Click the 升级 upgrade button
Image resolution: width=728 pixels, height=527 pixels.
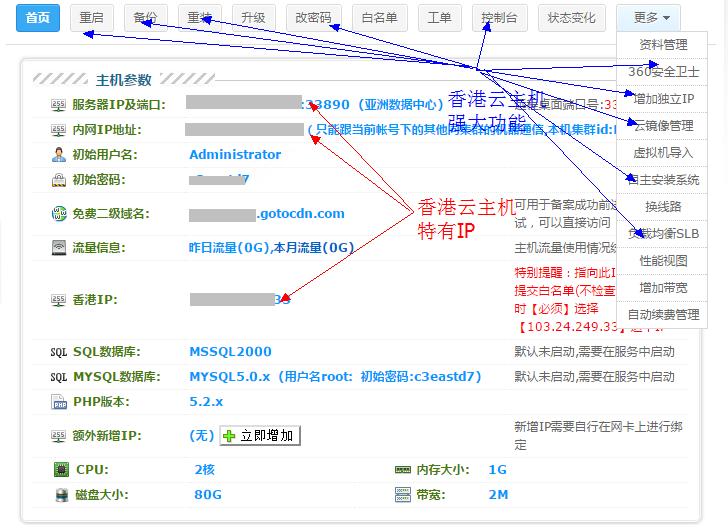coord(254,18)
